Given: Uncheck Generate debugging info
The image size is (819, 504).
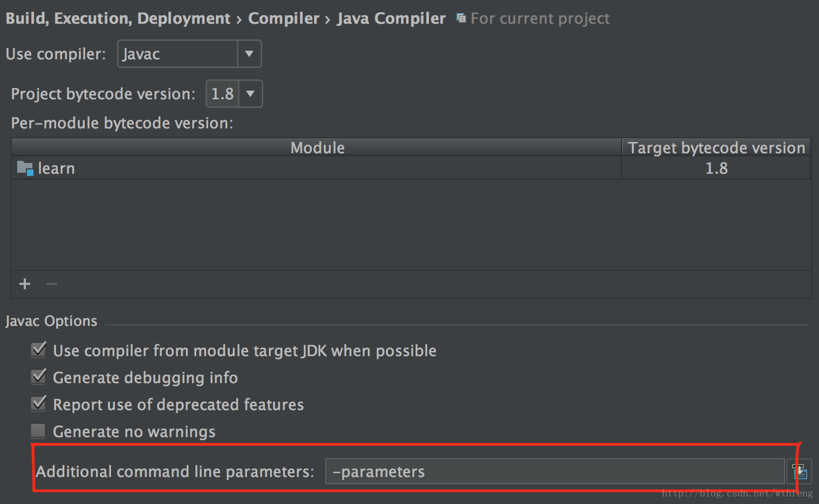Looking at the screenshot, I should click(x=38, y=377).
